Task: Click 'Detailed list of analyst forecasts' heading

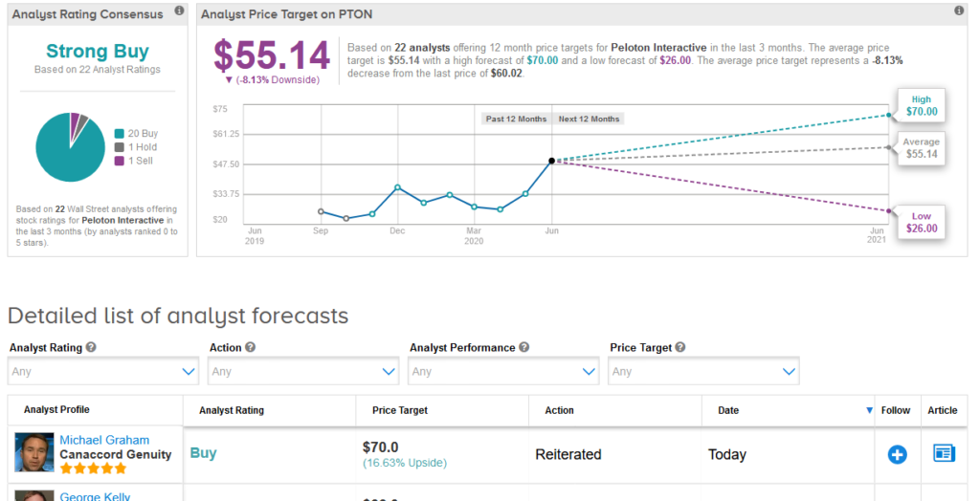Action: [178, 316]
